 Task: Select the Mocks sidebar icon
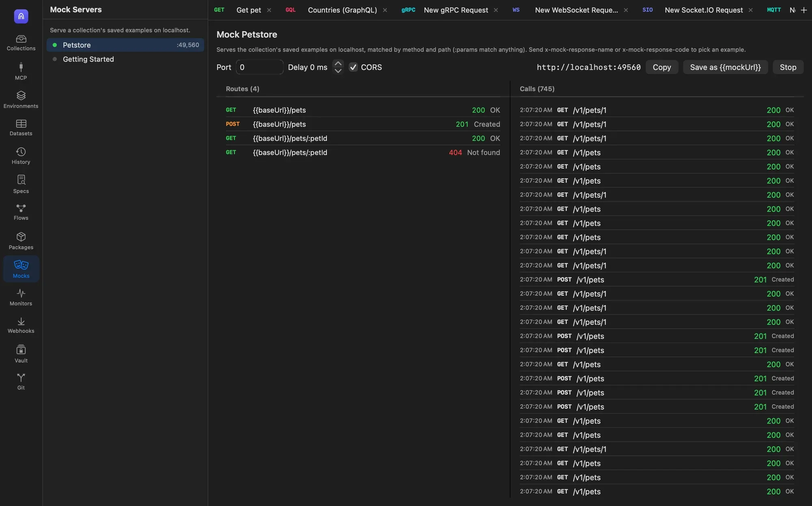[x=21, y=269]
